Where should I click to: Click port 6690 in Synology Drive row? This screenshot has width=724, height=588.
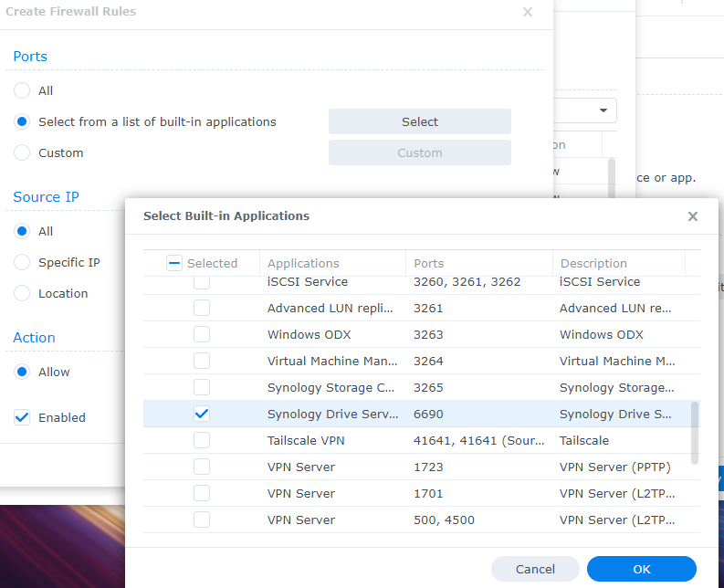pos(428,415)
